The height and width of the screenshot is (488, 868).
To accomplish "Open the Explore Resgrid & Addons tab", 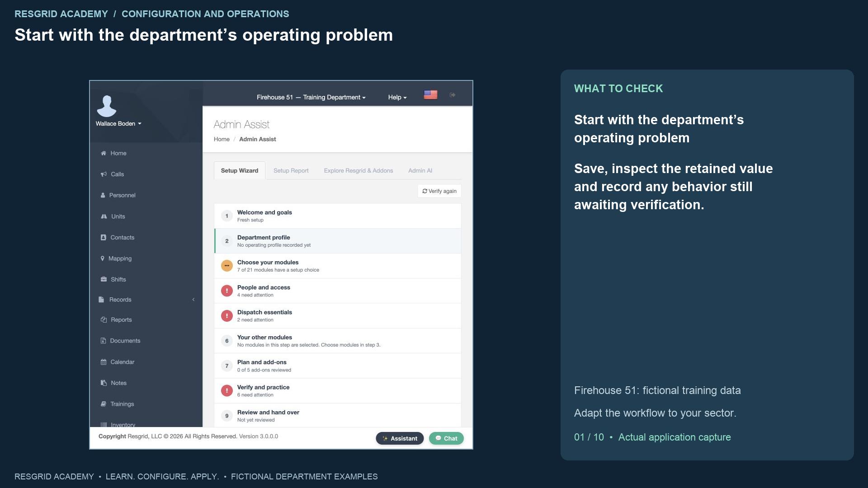I will [359, 170].
